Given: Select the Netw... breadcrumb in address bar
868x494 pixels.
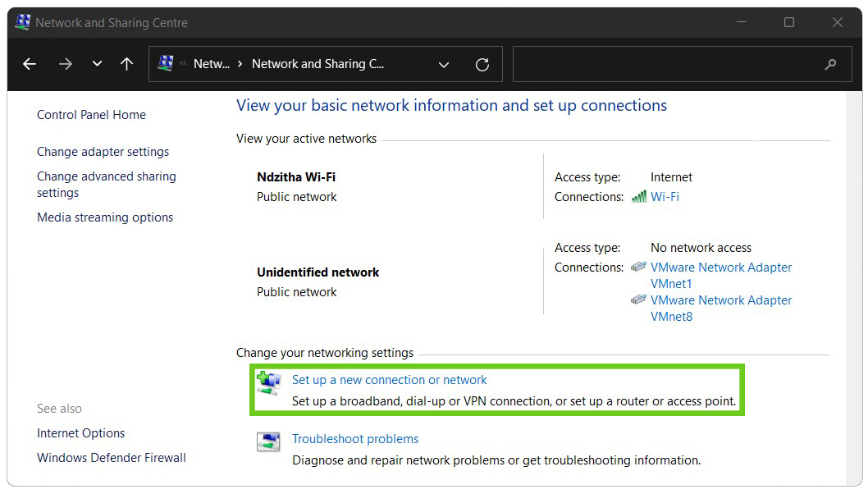Looking at the screenshot, I should 211,64.
